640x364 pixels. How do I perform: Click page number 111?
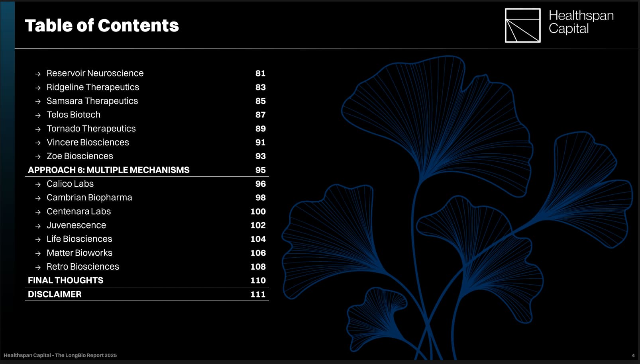pyautogui.click(x=258, y=294)
